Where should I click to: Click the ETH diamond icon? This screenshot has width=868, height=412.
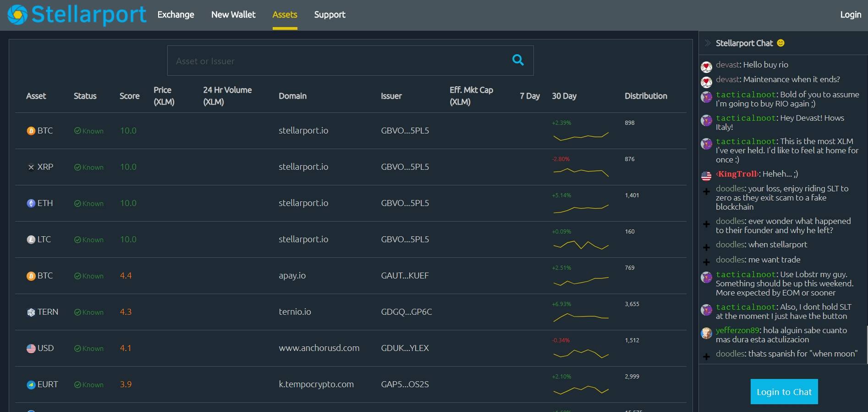coord(31,203)
